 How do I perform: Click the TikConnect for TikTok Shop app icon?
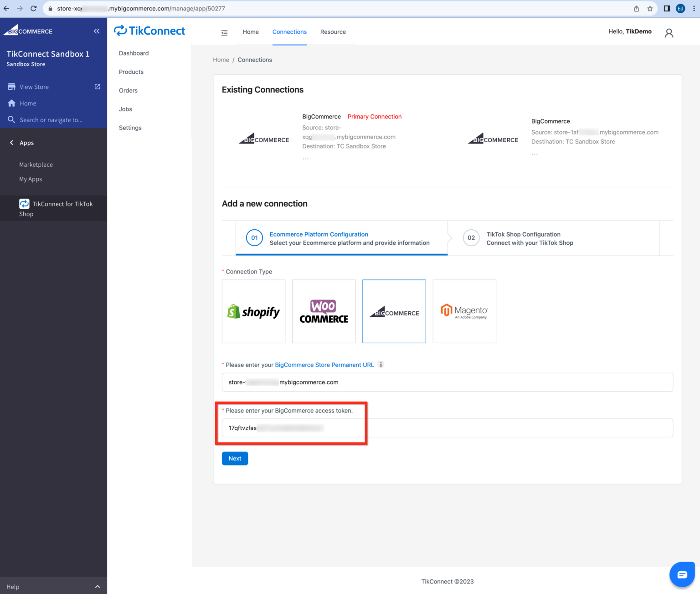tap(24, 204)
